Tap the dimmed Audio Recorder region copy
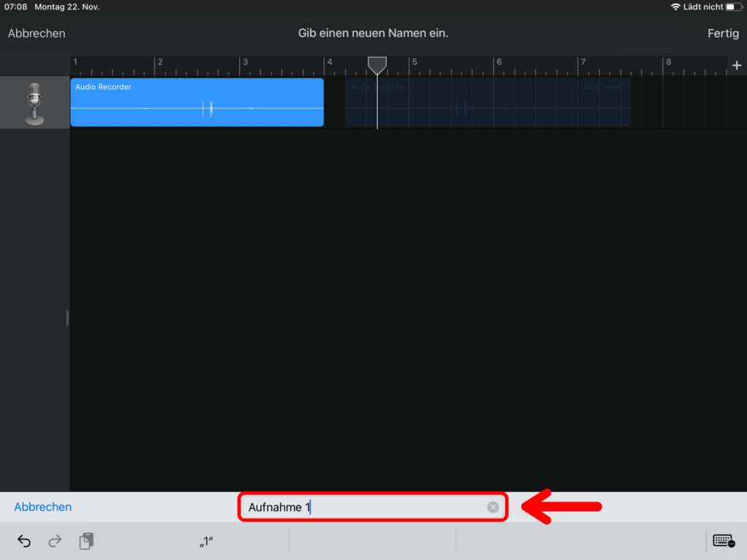Viewport: 747px width, 560px height. click(x=487, y=102)
